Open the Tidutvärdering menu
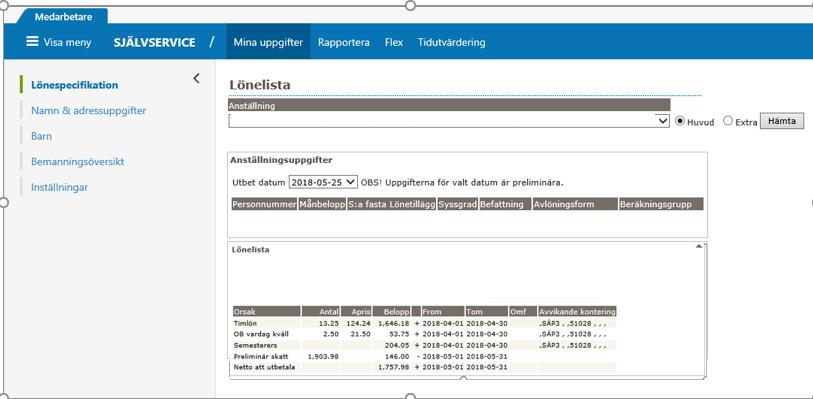The width and height of the screenshot is (813, 399). click(452, 42)
